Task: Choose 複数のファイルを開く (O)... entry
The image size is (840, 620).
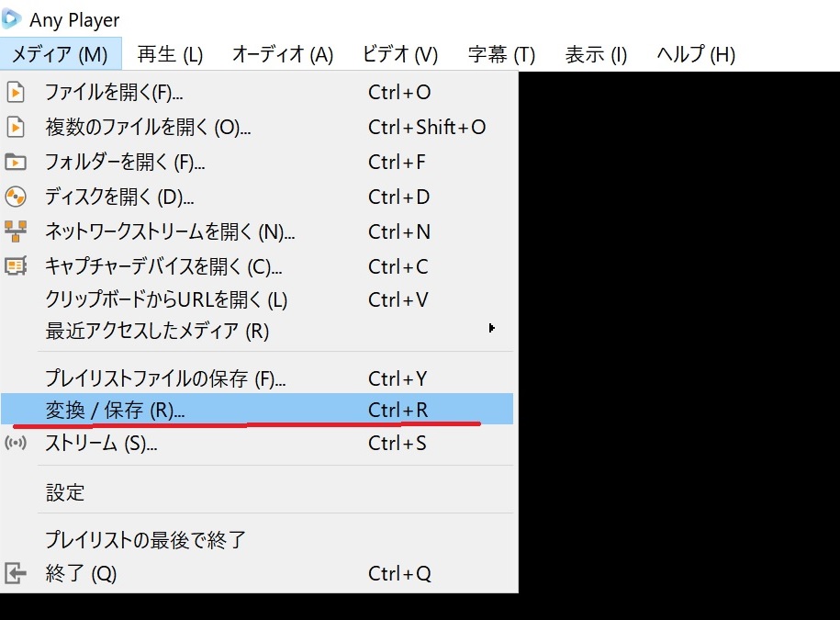Action: point(257,127)
